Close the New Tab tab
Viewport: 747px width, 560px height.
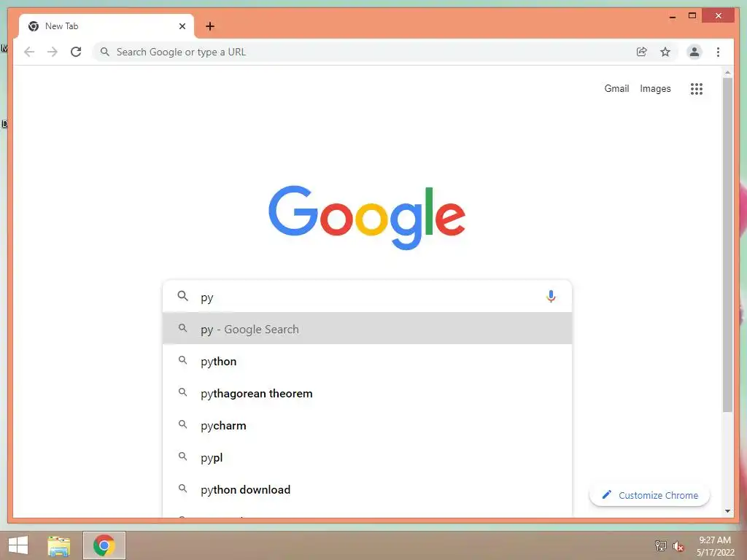tap(182, 26)
